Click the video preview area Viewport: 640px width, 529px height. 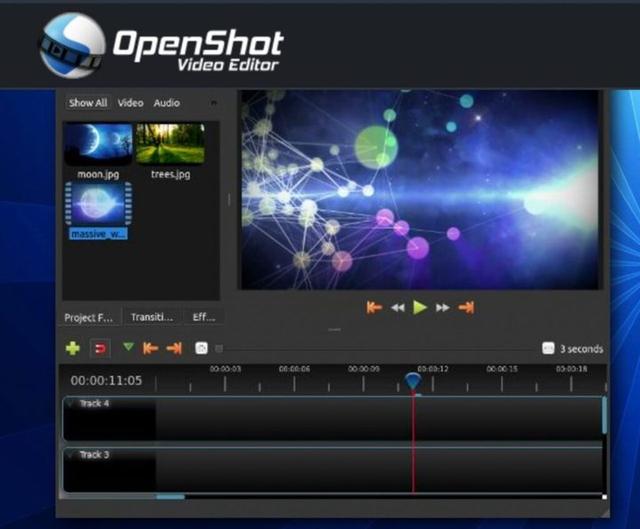[x=420, y=190]
